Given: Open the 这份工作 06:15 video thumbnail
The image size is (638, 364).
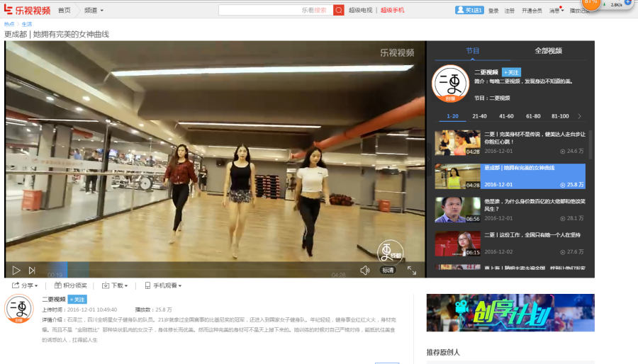Looking at the screenshot, I should tap(457, 244).
